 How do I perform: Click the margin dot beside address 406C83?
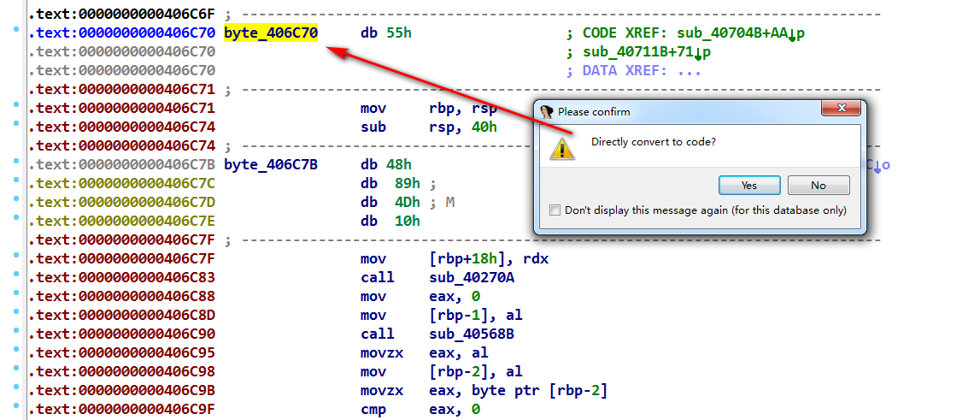(x=18, y=277)
